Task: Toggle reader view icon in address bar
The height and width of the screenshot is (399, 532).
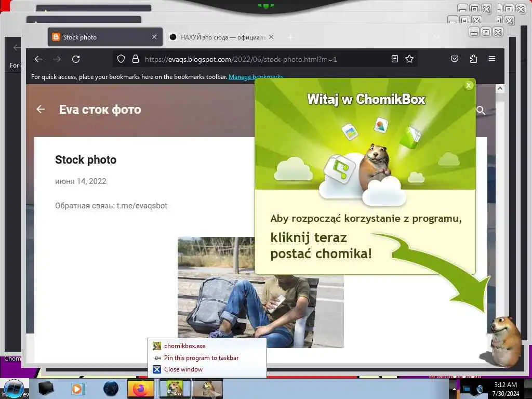Action: coord(395,59)
